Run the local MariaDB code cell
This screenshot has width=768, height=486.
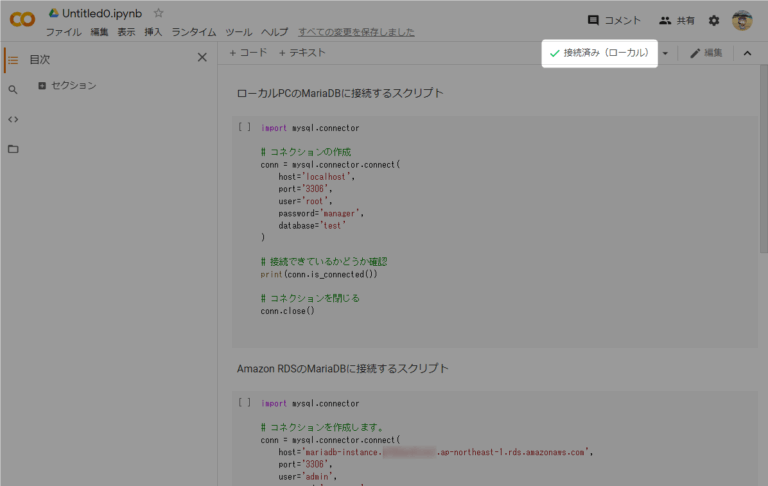(245, 128)
